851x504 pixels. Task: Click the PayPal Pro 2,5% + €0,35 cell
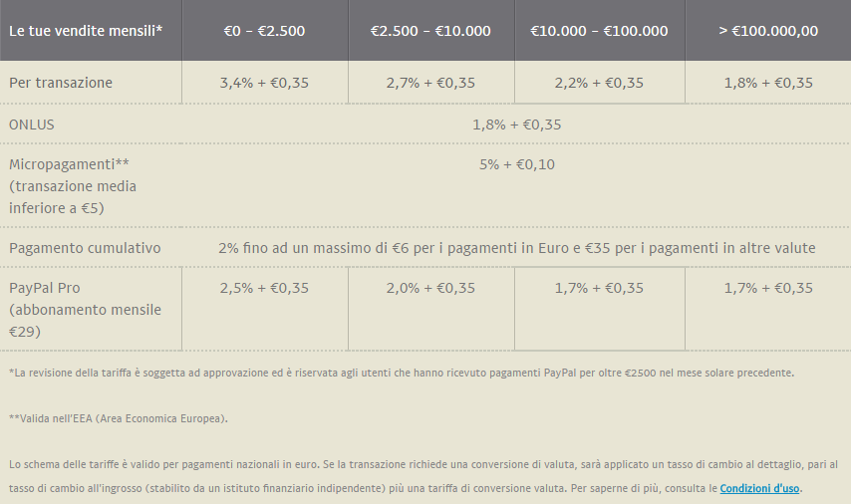coord(264,288)
